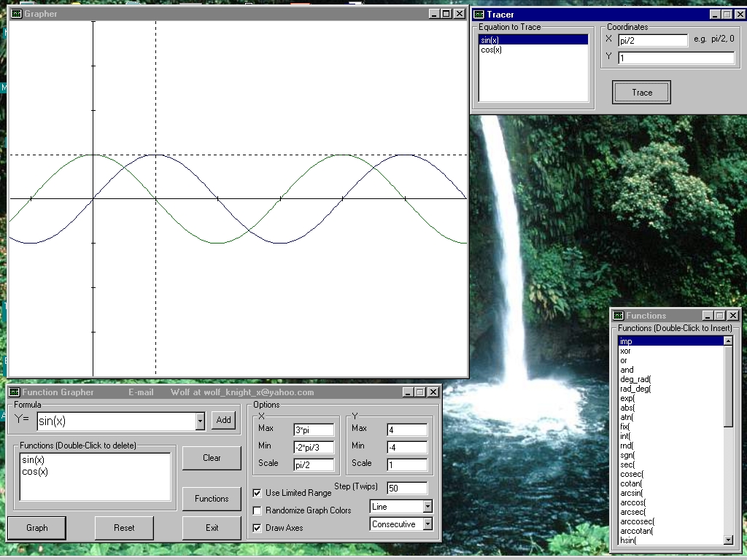
Task: Minimize the Function Grapher window
Action: tap(407, 392)
